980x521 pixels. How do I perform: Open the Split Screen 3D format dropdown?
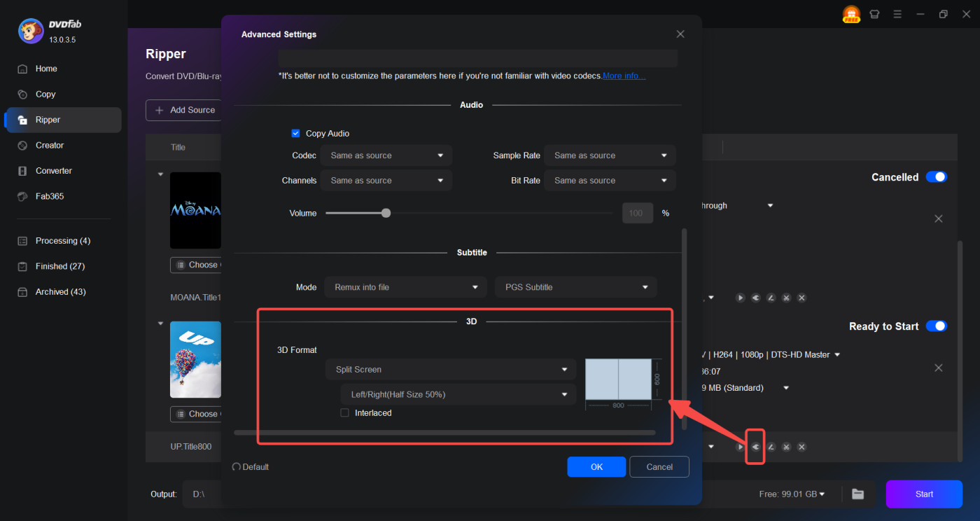[450, 370]
